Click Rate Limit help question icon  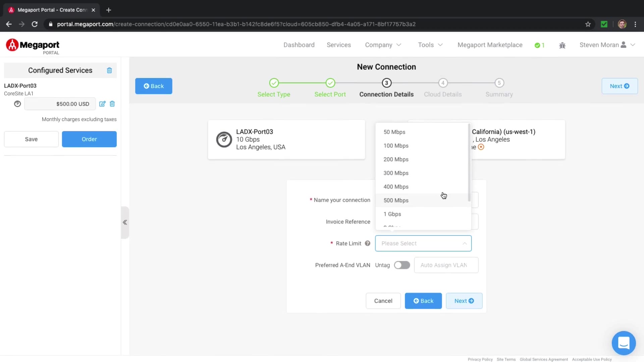tap(368, 243)
